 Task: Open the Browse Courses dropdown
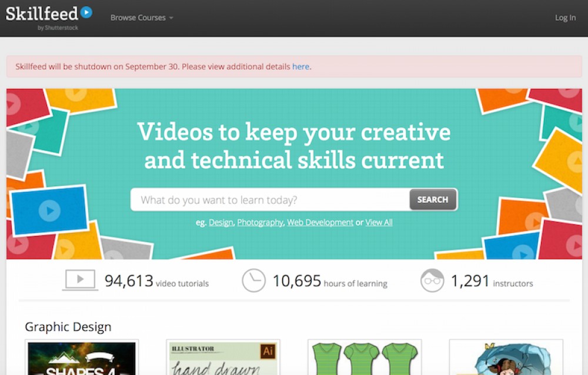click(142, 18)
